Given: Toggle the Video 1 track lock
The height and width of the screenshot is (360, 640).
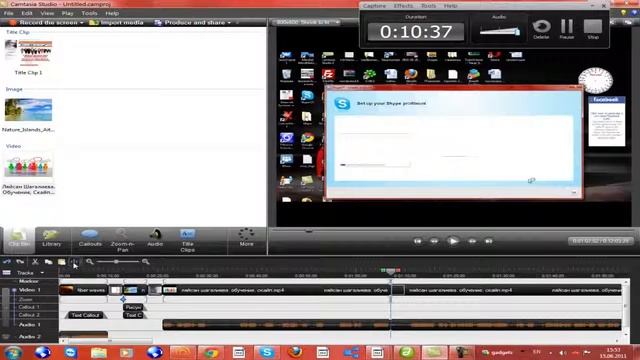Looking at the screenshot, I should tap(14, 290).
